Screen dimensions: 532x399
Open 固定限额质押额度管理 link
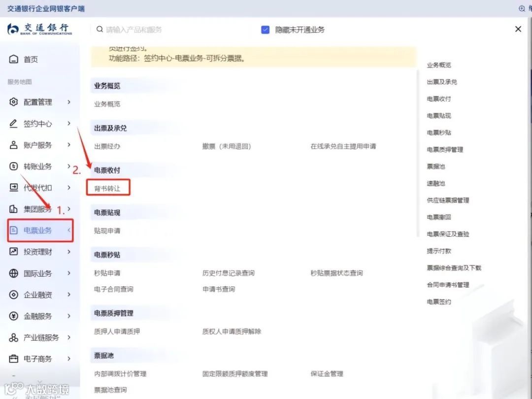tap(235, 373)
